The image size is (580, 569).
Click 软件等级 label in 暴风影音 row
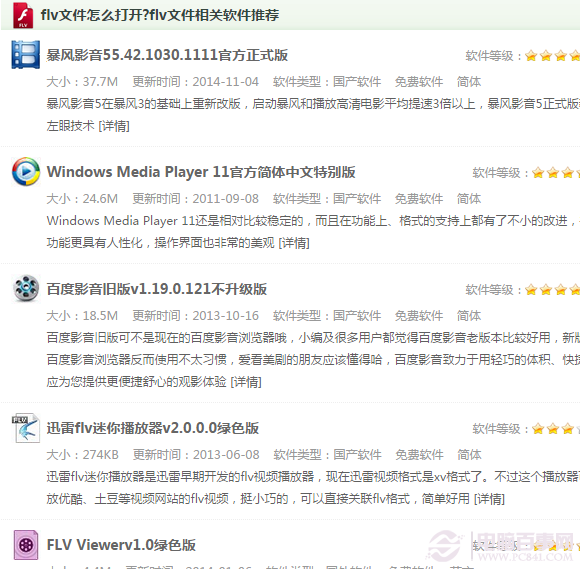pyautogui.click(x=493, y=56)
